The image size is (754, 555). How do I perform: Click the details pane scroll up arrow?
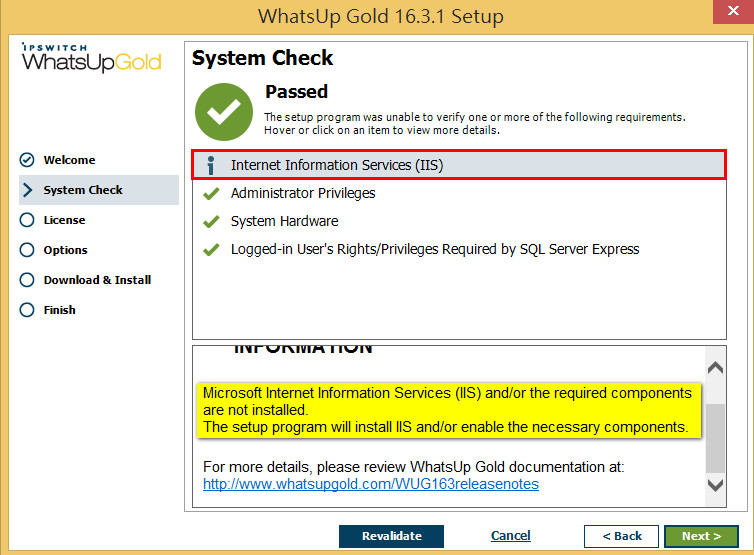716,368
